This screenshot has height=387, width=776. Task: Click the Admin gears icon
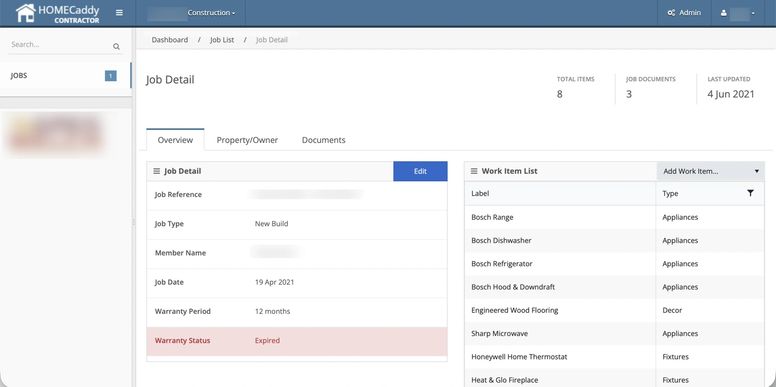(671, 13)
